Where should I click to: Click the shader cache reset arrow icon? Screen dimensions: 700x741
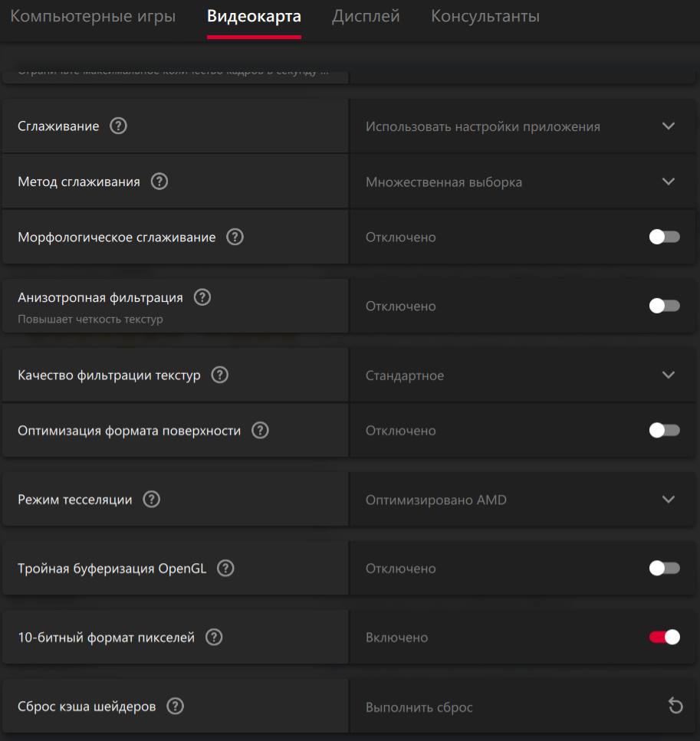point(675,707)
